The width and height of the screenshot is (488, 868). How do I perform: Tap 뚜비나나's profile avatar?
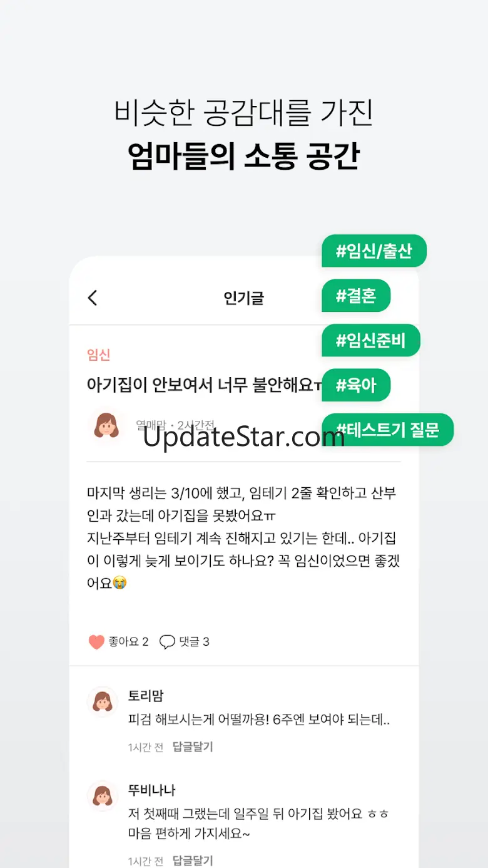(102, 796)
